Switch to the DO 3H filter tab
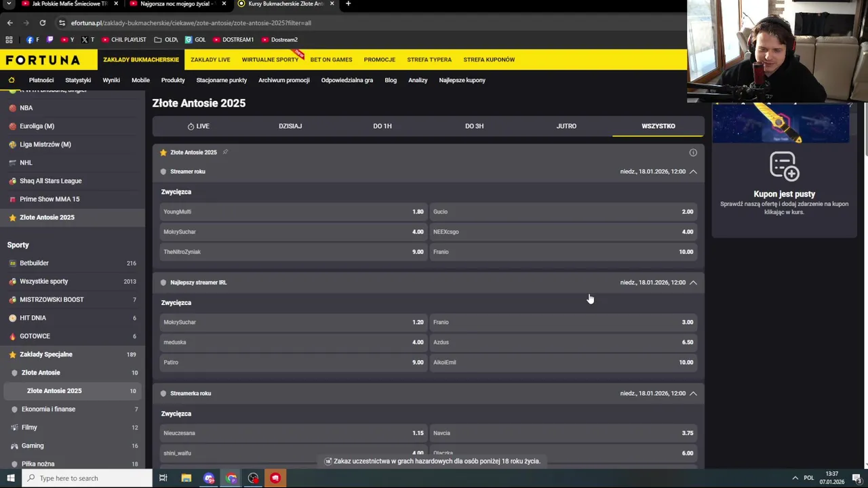Viewport: 868px width, 488px height. [x=474, y=126]
